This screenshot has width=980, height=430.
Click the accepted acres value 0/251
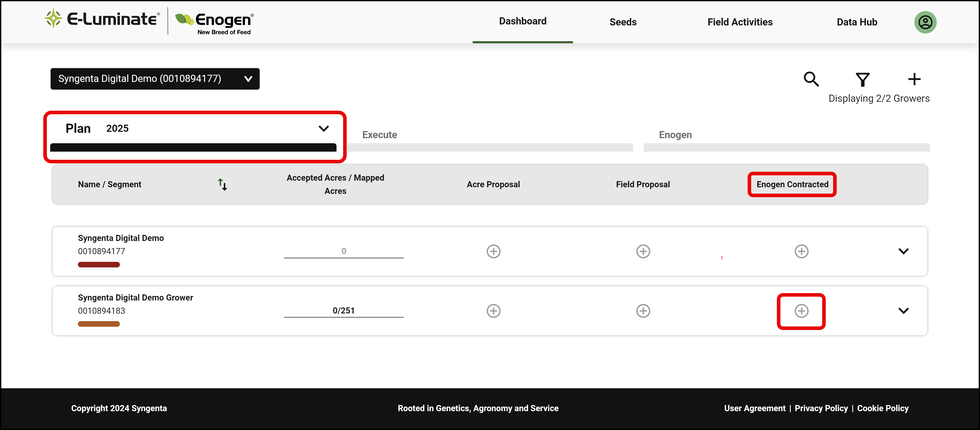click(x=344, y=311)
